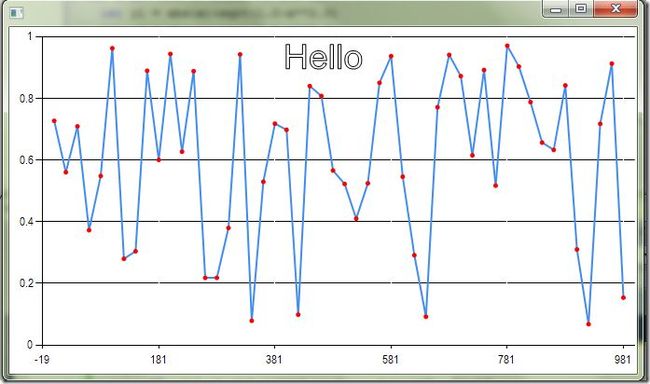
Task: Click the y-axis label '0.2'
Action: click(26, 283)
